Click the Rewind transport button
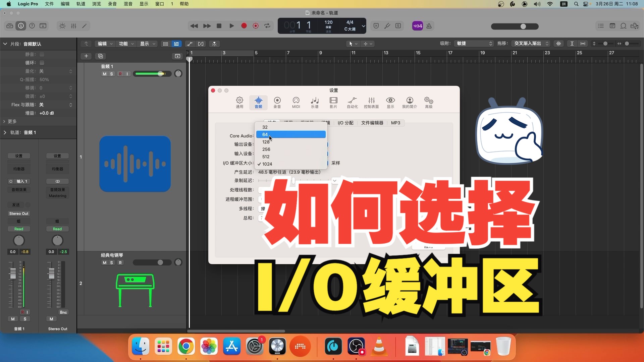The image size is (644, 362). point(194,26)
